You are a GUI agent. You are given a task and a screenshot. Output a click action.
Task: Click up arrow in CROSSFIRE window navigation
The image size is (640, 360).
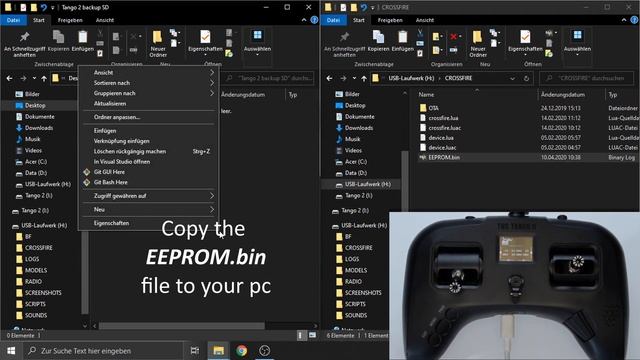point(364,78)
